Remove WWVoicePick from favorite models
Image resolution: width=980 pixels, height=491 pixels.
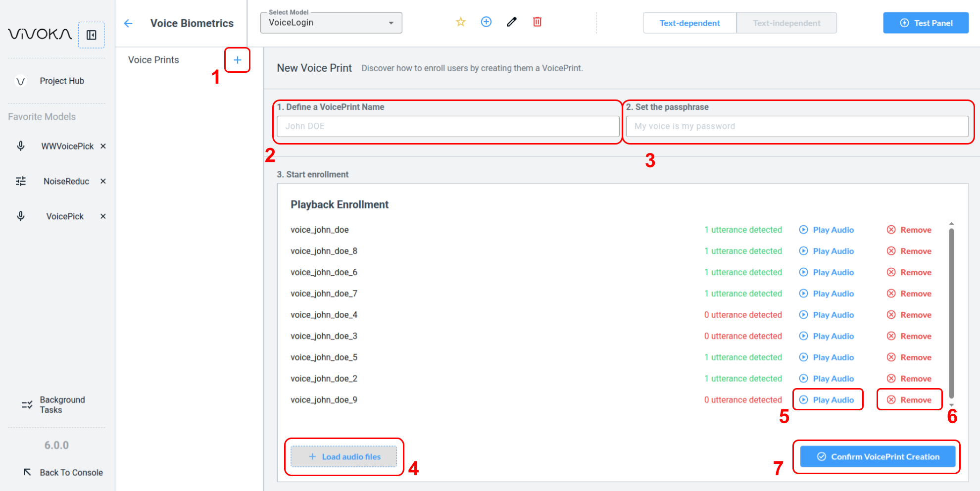click(x=103, y=146)
